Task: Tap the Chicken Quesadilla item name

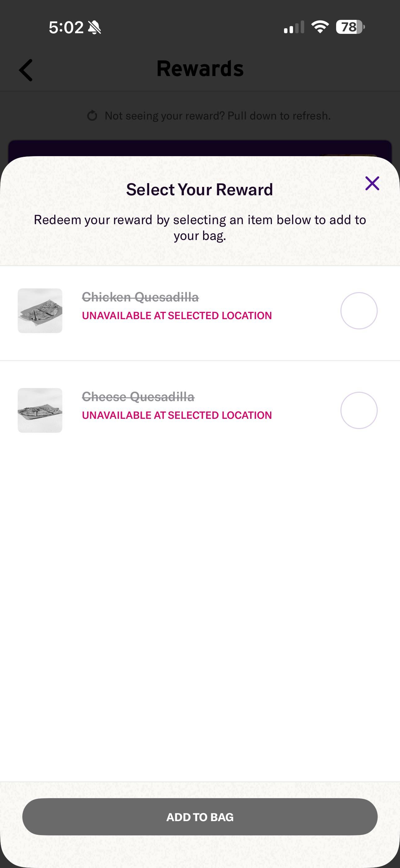Action: [140, 297]
